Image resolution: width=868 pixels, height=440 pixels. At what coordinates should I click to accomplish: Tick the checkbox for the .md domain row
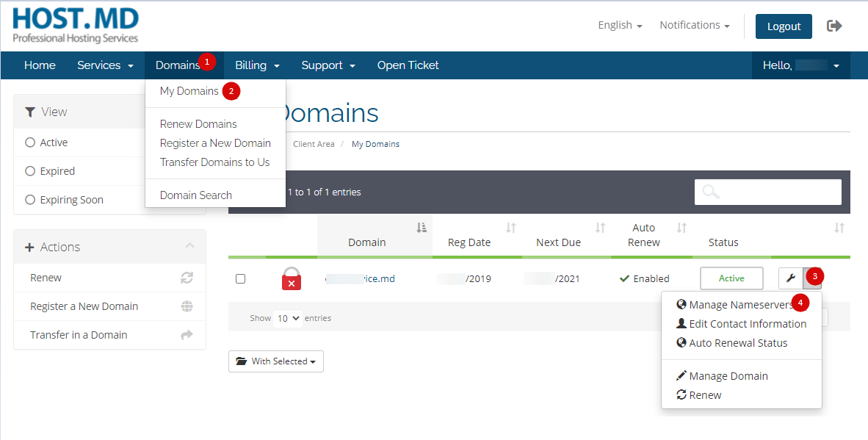240,279
